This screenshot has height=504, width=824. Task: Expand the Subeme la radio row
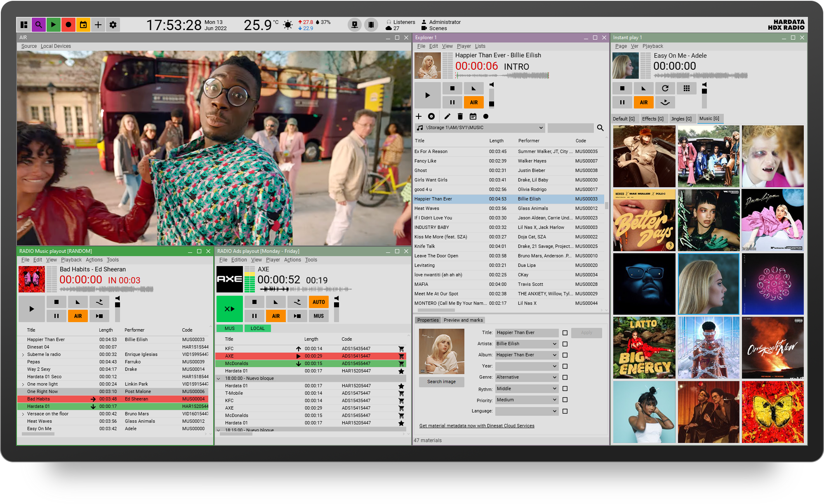(x=23, y=355)
